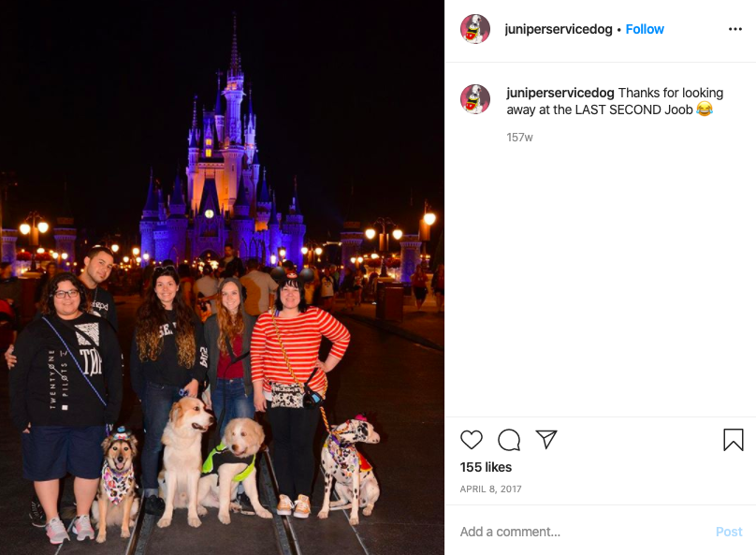Click the Post comment button
Image resolution: width=756 pixels, height=555 pixels.
point(729,532)
